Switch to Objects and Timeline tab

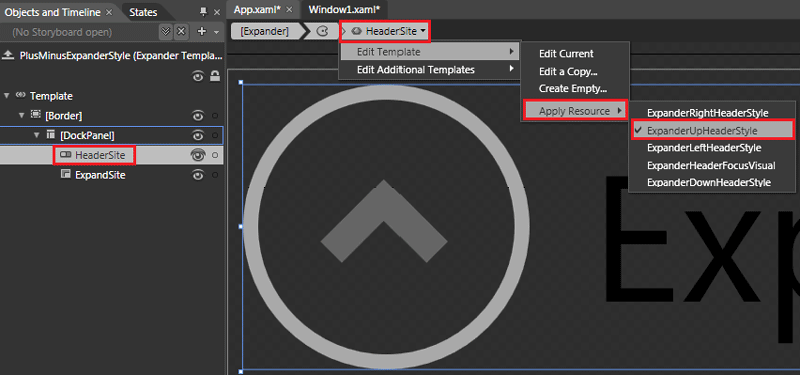click(53, 12)
